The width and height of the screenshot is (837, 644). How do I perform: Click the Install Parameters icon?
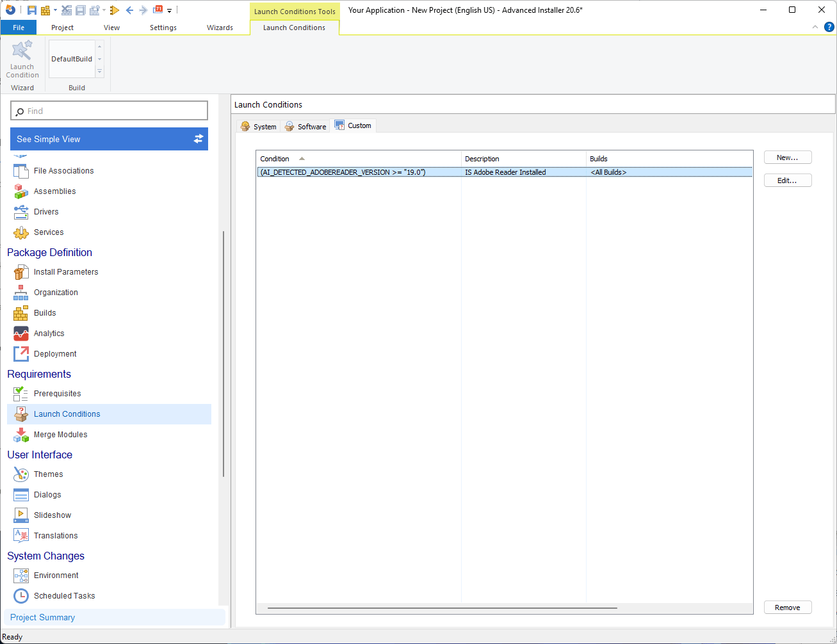coord(21,272)
